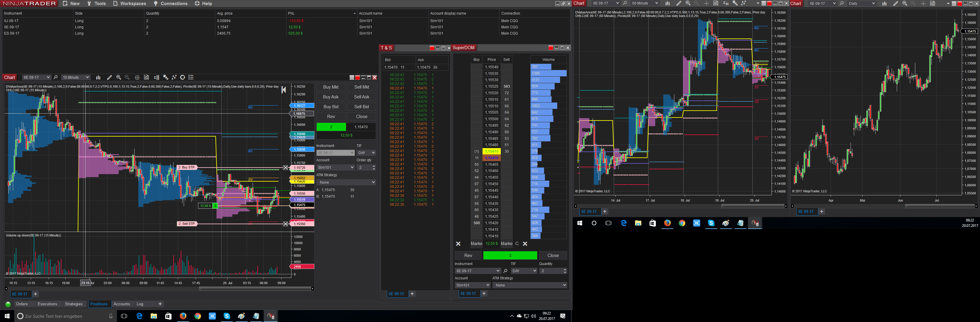980x322 pixels.
Task: Open bar type selector in Daily chart
Action: coord(885,3)
